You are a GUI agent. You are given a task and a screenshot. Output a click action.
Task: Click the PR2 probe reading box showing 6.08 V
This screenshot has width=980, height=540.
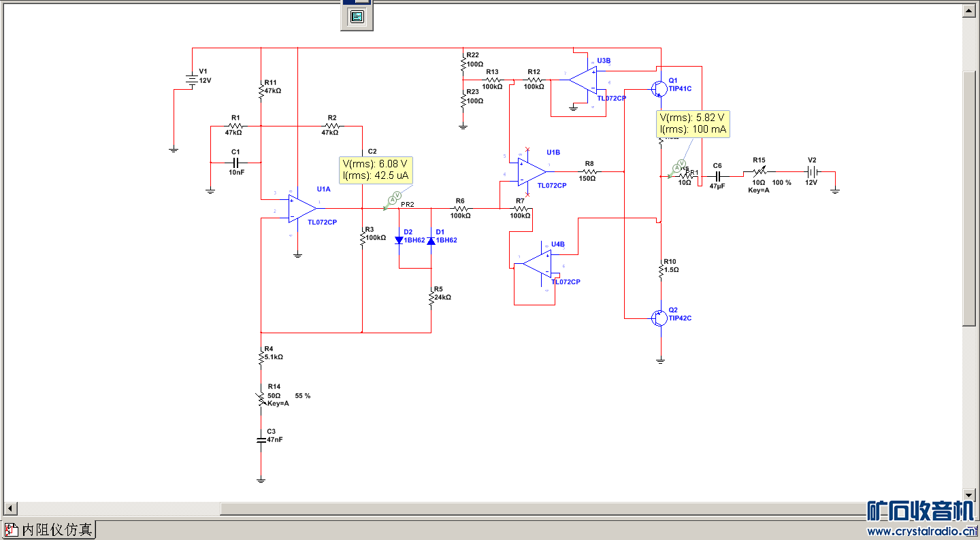(x=376, y=170)
